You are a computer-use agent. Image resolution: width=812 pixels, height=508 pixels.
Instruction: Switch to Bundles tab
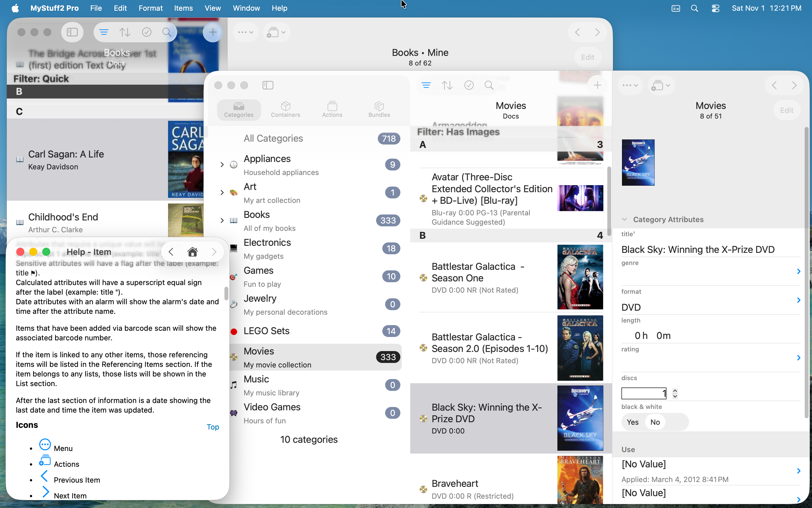pos(379,110)
